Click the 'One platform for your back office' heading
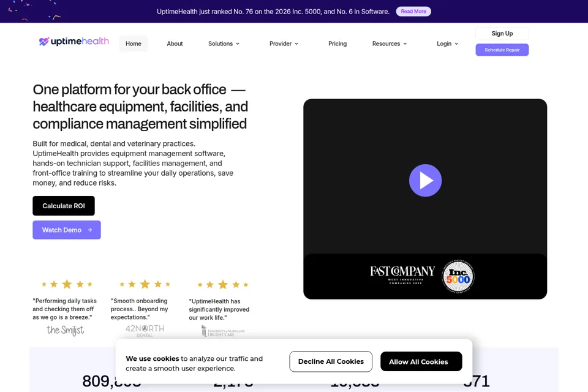The height and width of the screenshot is (392, 588). [140, 107]
